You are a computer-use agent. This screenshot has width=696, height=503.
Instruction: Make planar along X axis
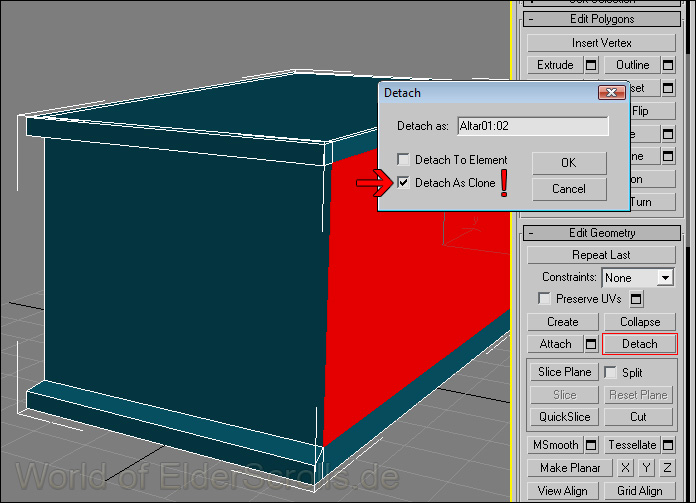point(625,468)
